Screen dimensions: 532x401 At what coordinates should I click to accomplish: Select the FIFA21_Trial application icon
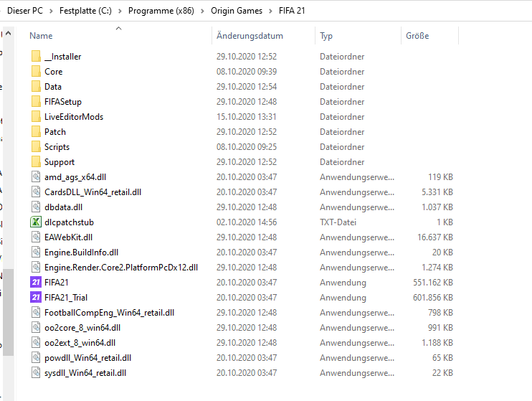[36, 297]
